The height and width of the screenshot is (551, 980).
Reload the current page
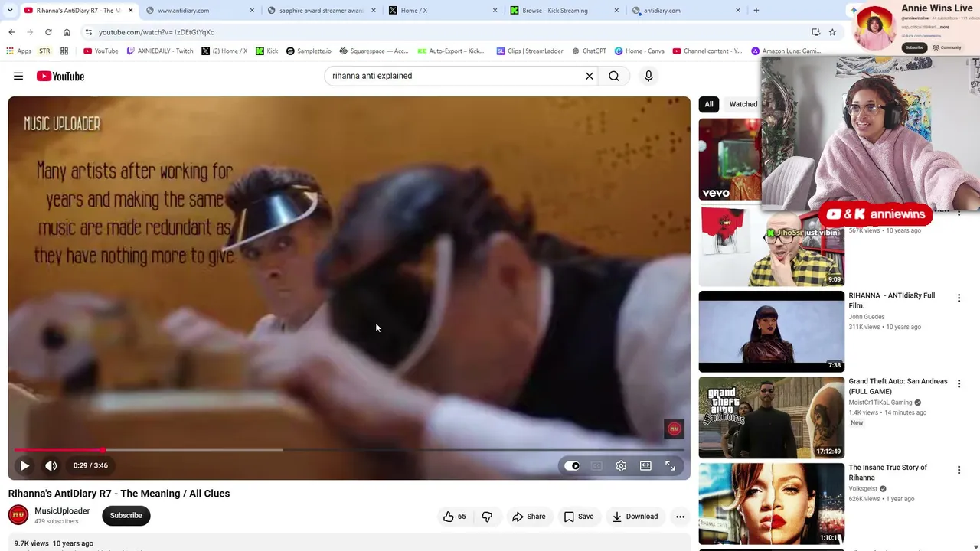click(x=48, y=32)
